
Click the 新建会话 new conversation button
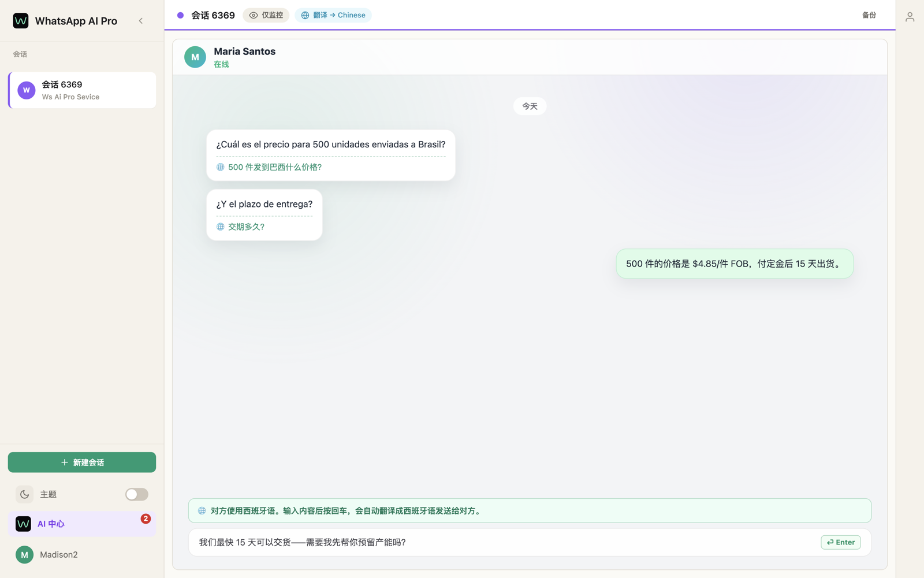pos(82,462)
